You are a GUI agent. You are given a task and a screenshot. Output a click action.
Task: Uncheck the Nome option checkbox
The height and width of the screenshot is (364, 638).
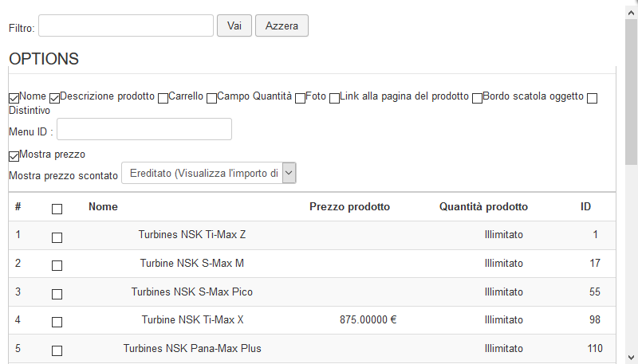[14, 98]
